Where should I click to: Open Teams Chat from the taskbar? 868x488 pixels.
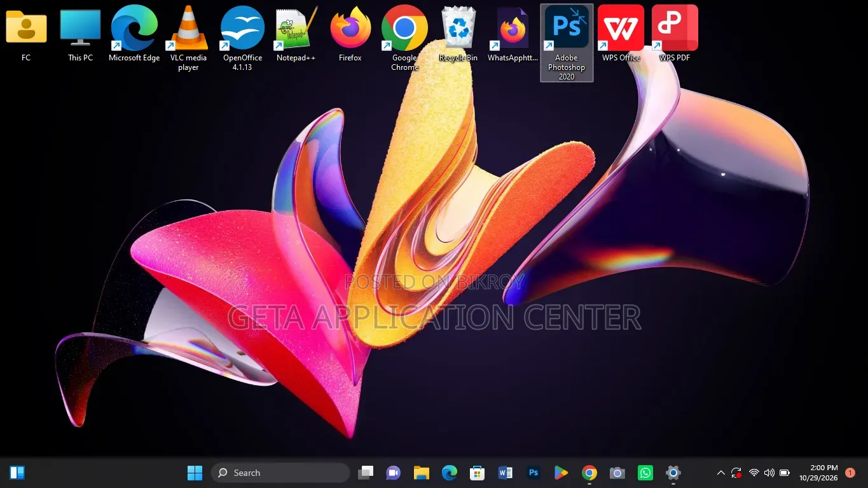point(394,473)
